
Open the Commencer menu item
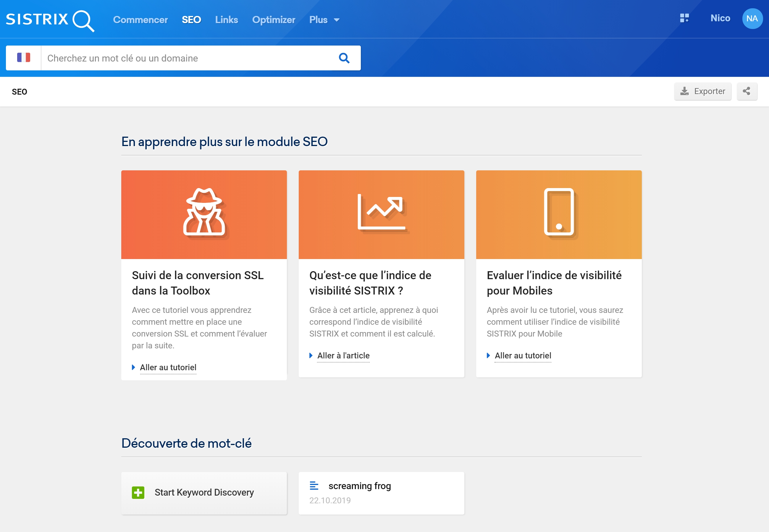[140, 20]
